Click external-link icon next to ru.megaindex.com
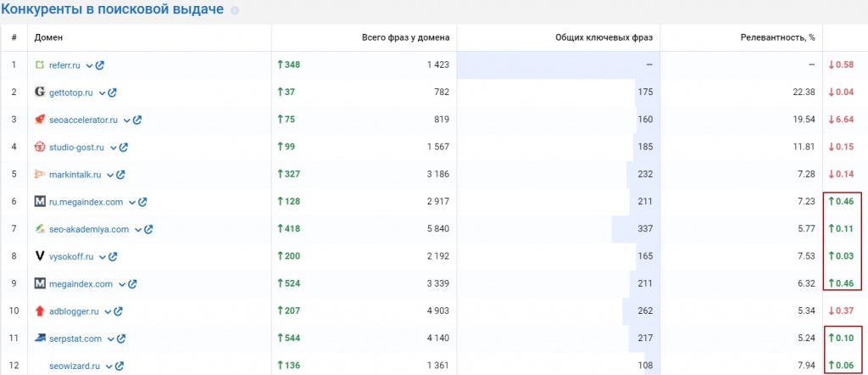868x375 pixels. tap(142, 202)
